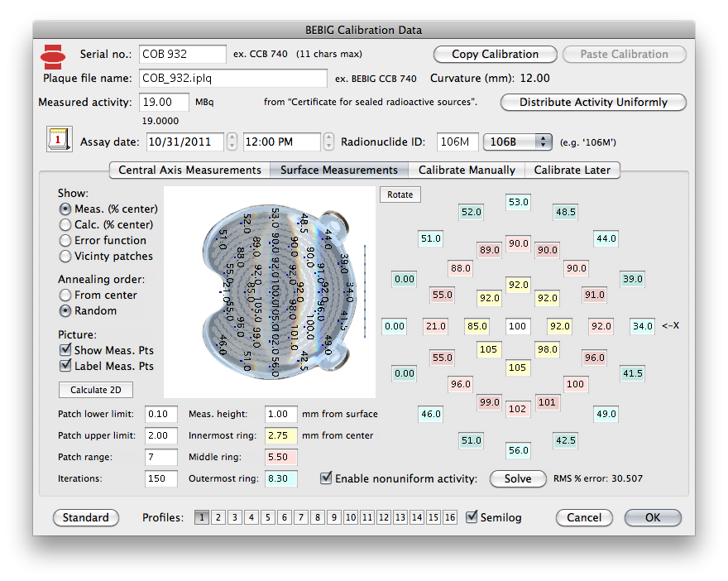Click Distribute Activity Uniformly button

[593, 102]
